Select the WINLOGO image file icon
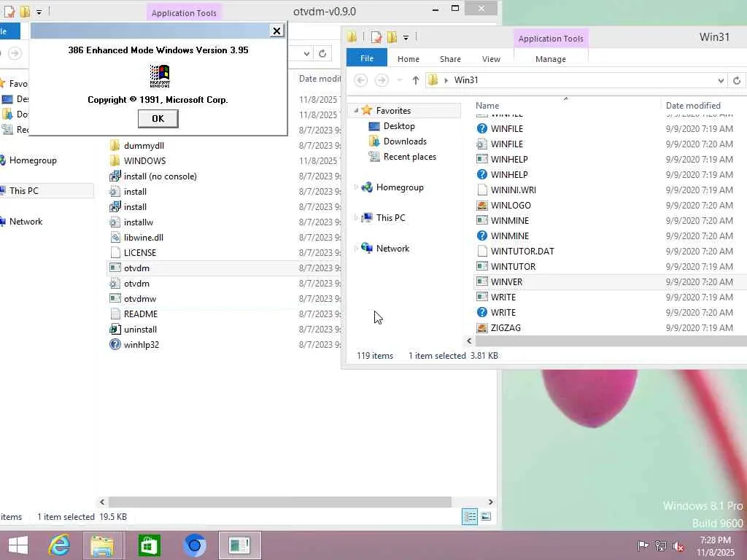 (x=482, y=205)
